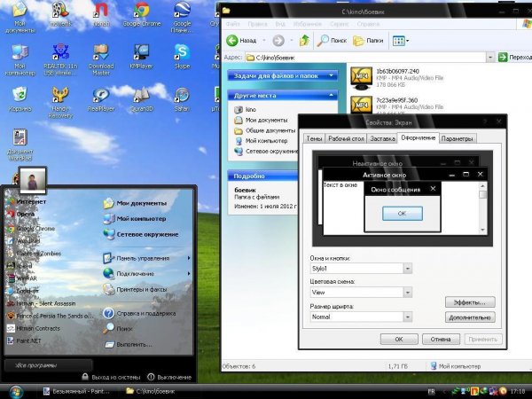
Task: Open Размер шрифта dropdown
Action: click(408, 317)
